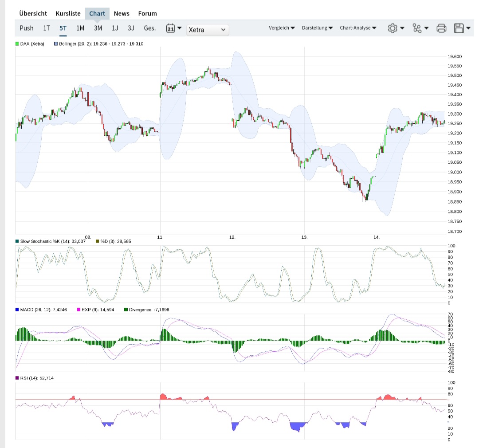Click the 14. date axis label
The image size is (479, 448).
click(x=377, y=237)
